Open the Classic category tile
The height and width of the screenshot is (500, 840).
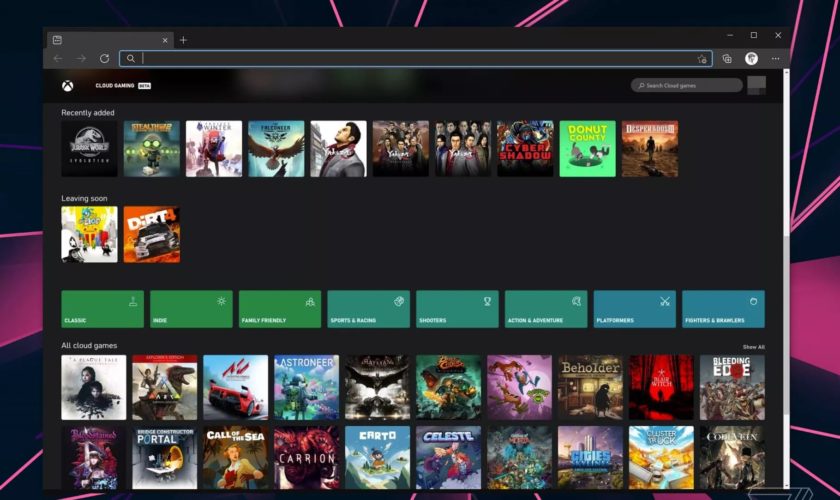click(102, 309)
